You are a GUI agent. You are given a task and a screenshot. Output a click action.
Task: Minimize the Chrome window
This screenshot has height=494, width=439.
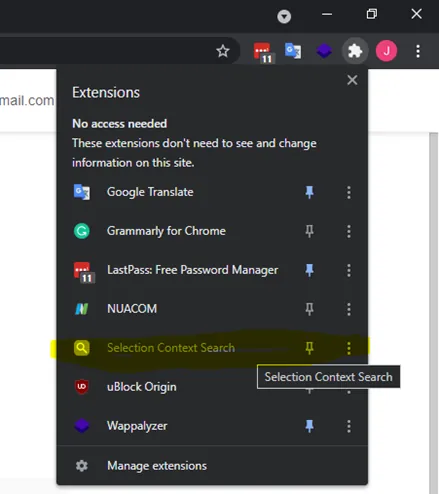coord(327,14)
